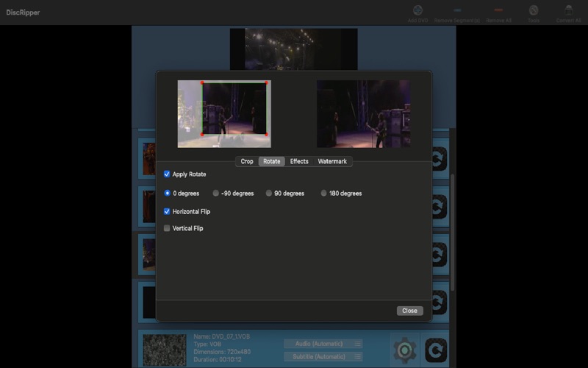Click the Remove All toolbar icon
The image size is (588, 368).
tap(498, 10)
